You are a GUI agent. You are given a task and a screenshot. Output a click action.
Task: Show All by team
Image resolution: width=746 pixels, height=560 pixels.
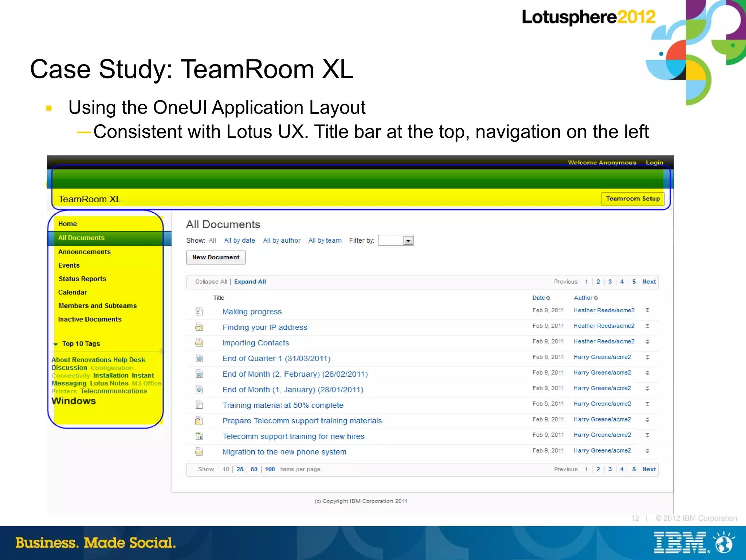tap(325, 240)
